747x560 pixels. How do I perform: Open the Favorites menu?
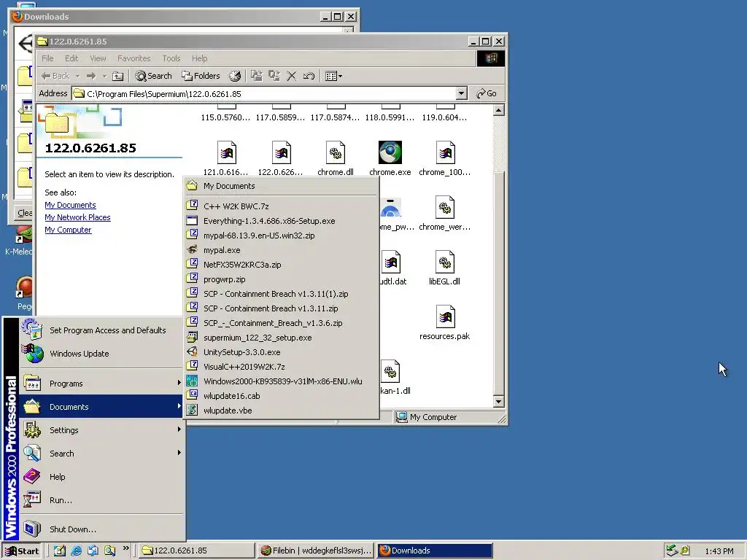tap(134, 58)
